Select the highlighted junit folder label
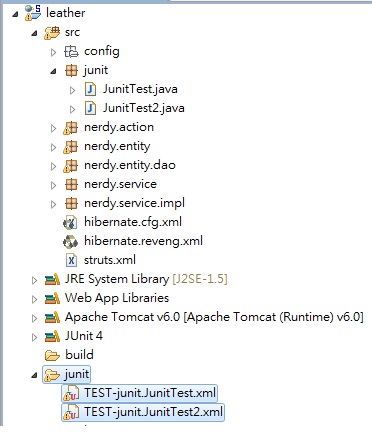The height and width of the screenshot is (432, 372). point(77,374)
